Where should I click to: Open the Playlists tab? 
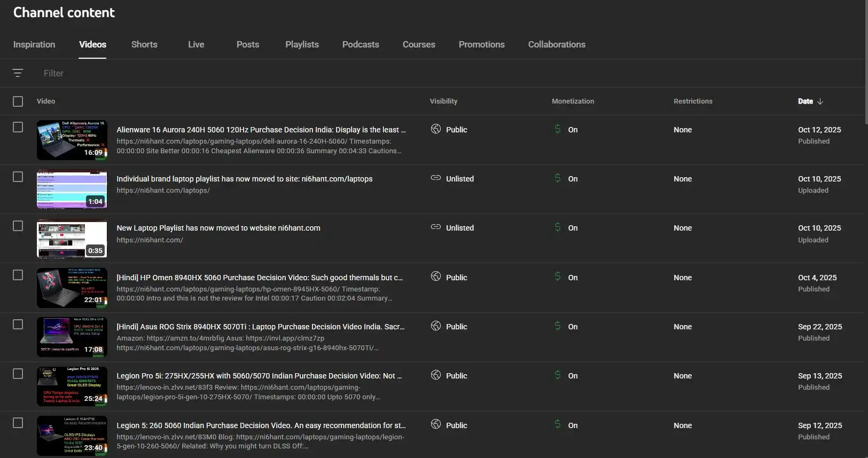tap(302, 44)
